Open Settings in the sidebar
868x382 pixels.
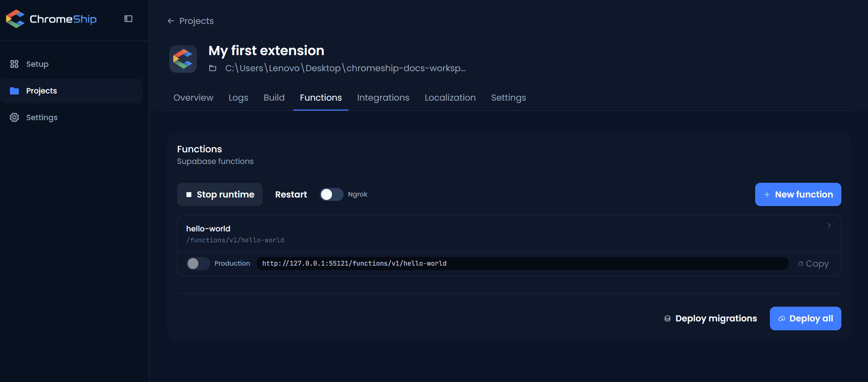coord(71,117)
